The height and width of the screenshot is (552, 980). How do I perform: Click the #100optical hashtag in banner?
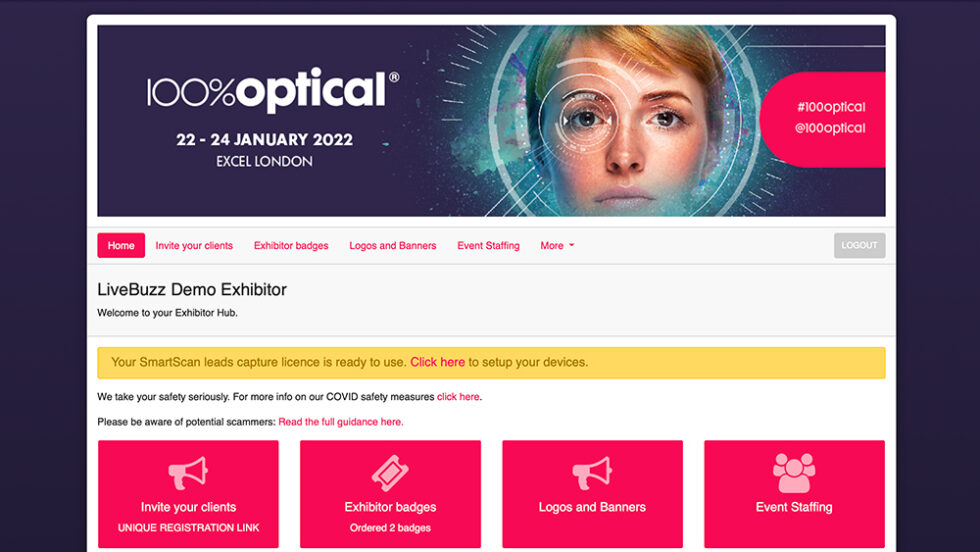tap(831, 107)
